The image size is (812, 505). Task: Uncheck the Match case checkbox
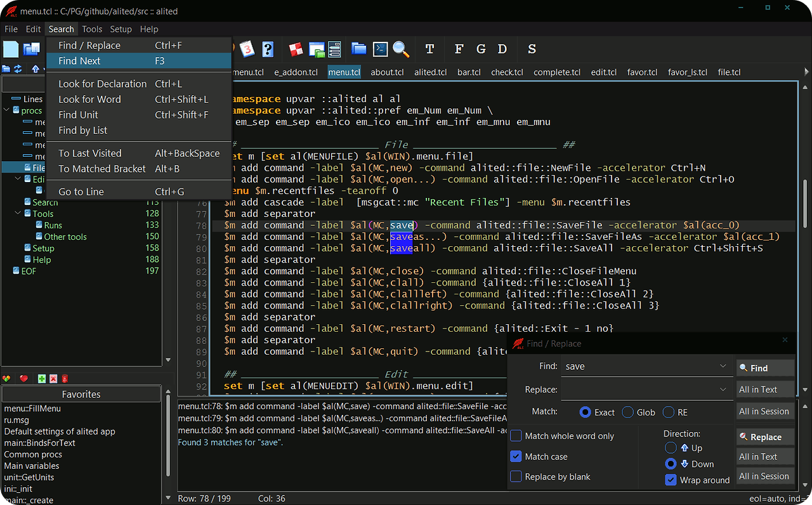click(x=516, y=457)
